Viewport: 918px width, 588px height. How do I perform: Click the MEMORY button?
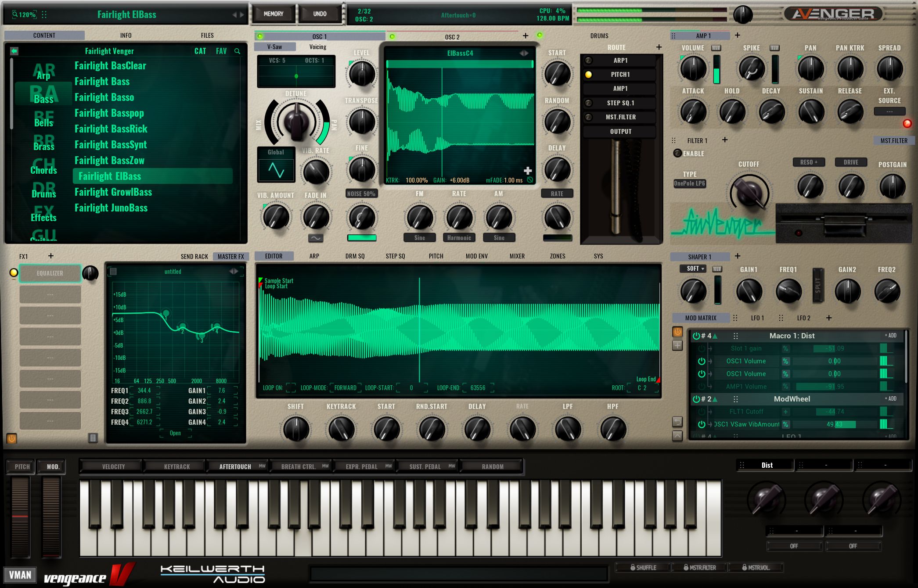[274, 14]
